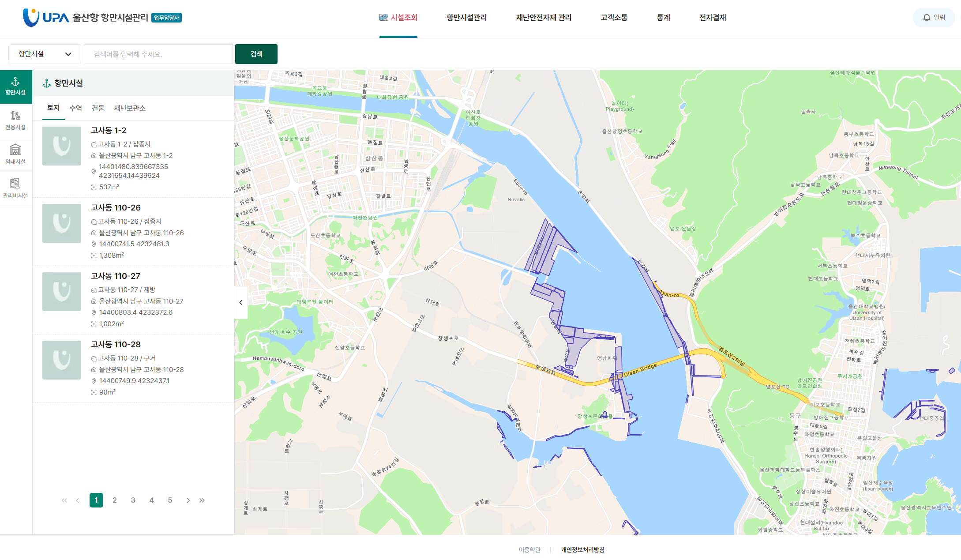Open the 개인정보처리방침 link
This screenshot has height=560, width=961.
pyautogui.click(x=582, y=550)
